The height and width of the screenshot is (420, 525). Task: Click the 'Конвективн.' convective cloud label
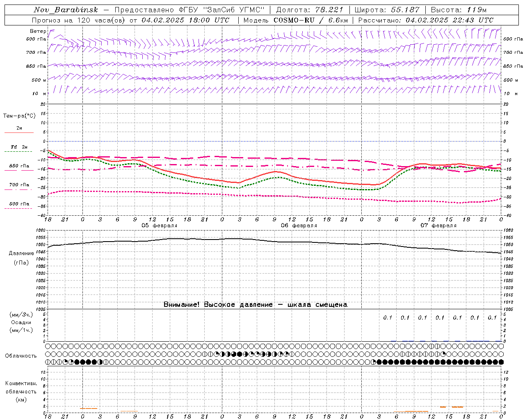click(21, 383)
